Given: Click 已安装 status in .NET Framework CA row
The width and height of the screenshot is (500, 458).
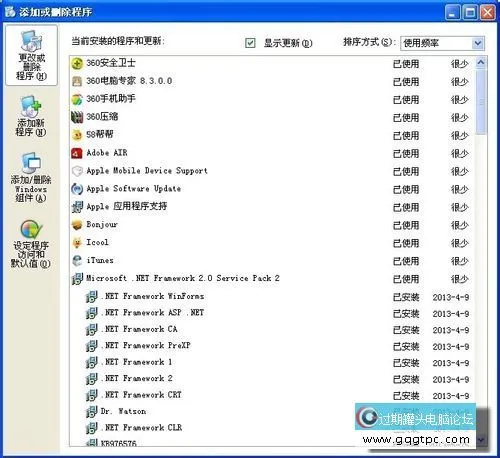Looking at the screenshot, I should tap(406, 330).
